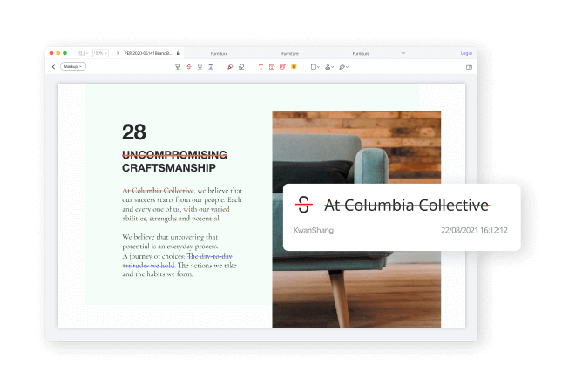The width and height of the screenshot is (562, 392).
Task: Open the sidebar layout dropdown
Action: pos(83,53)
